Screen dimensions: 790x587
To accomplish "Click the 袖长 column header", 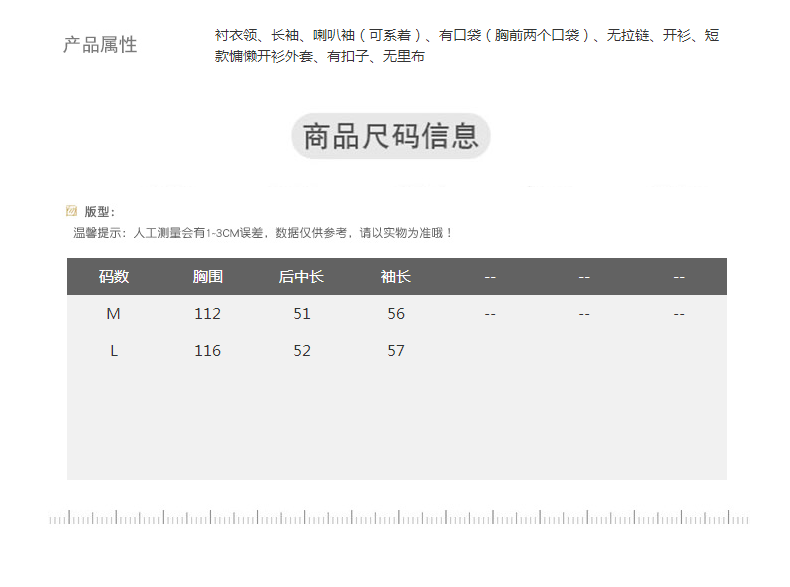I will (x=396, y=277).
